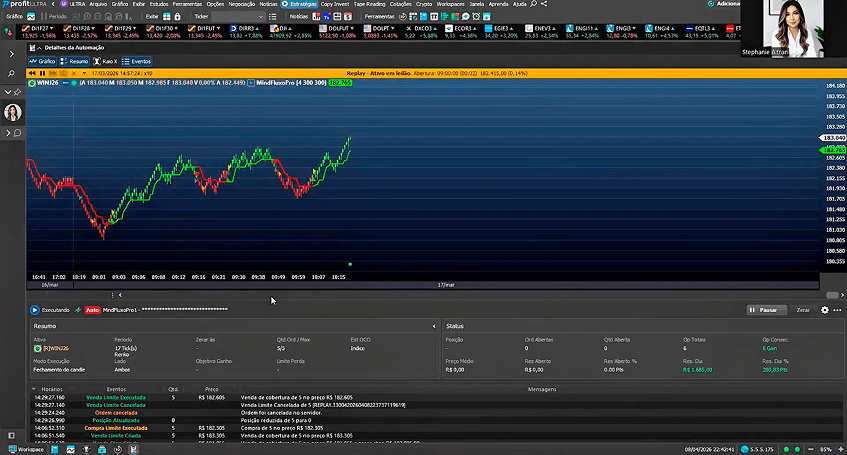Image resolution: width=847 pixels, height=455 pixels.
Task: Close the replay with the X icon
Action: tap(74, 73)
